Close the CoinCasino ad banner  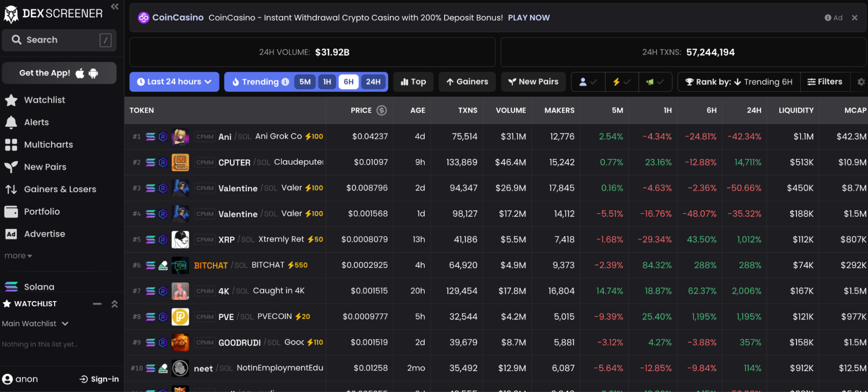click(855, 18)
